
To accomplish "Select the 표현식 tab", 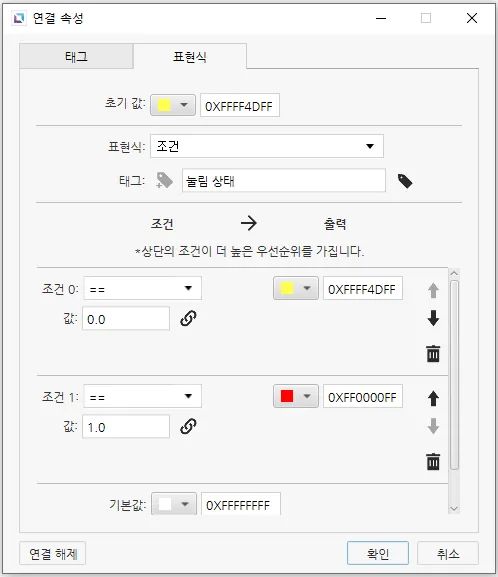I will click(190, 56).
